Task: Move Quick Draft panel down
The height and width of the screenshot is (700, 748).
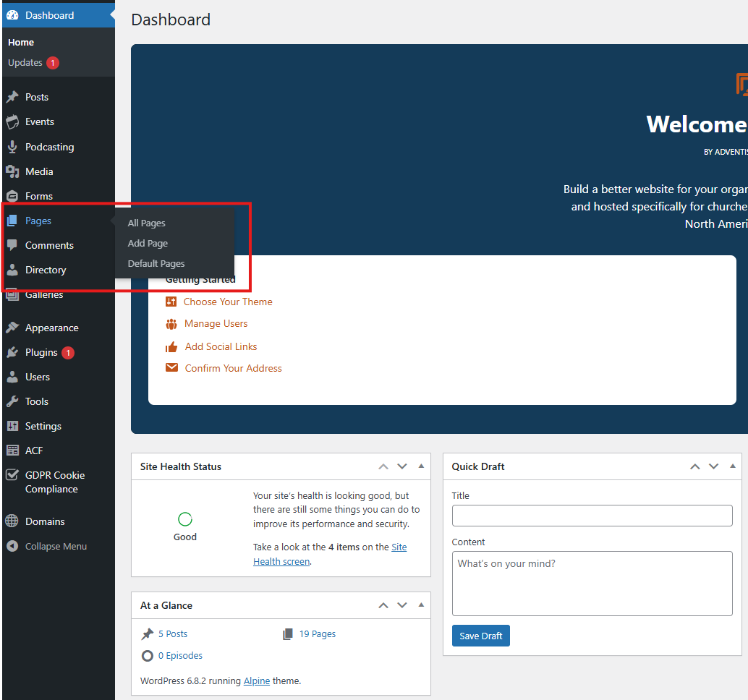Action: pos(714,466)
